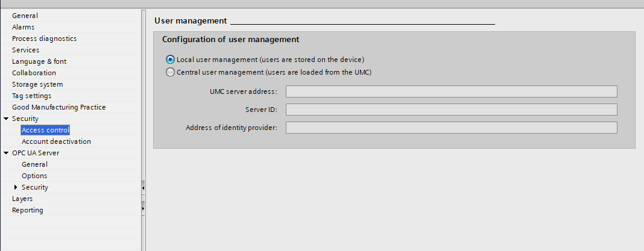Select the Storage system entry
644x251 pixels.
point(37,84)
